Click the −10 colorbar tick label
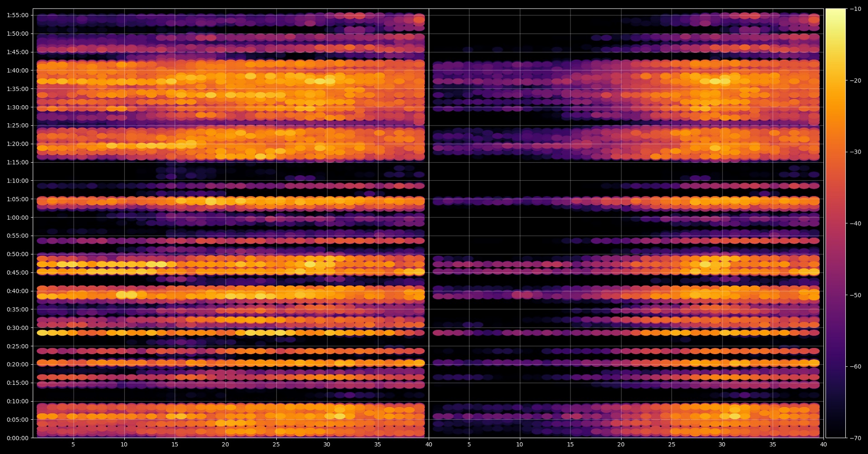The width and height of the screenshot is (868, 454). [x=856, y=9]
